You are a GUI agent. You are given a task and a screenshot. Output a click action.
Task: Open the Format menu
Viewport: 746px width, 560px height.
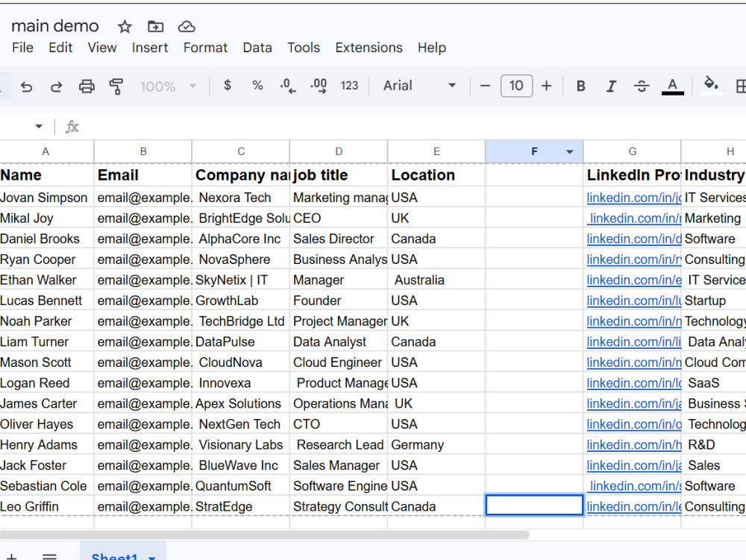click(x=206, y=48)
